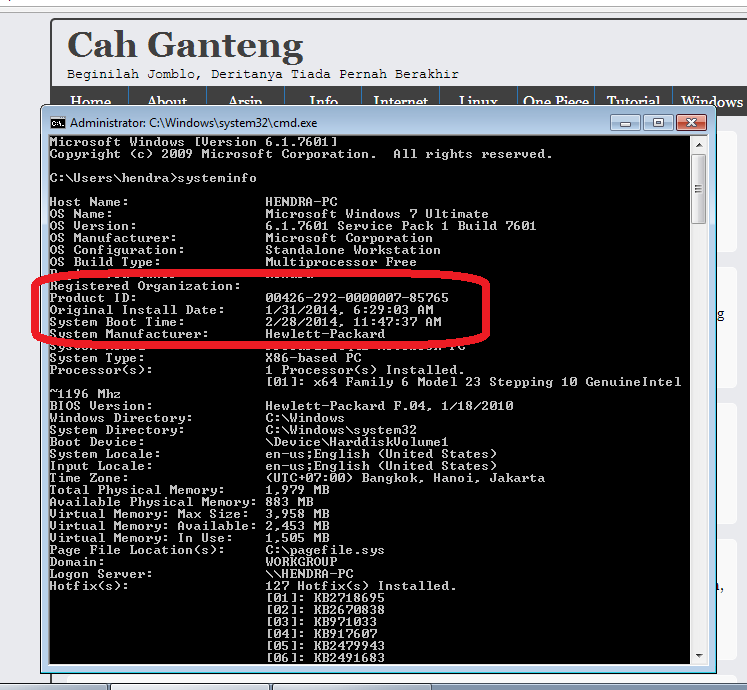
Task: Click hotfix entry KB971033
Action: click(345, 622)
